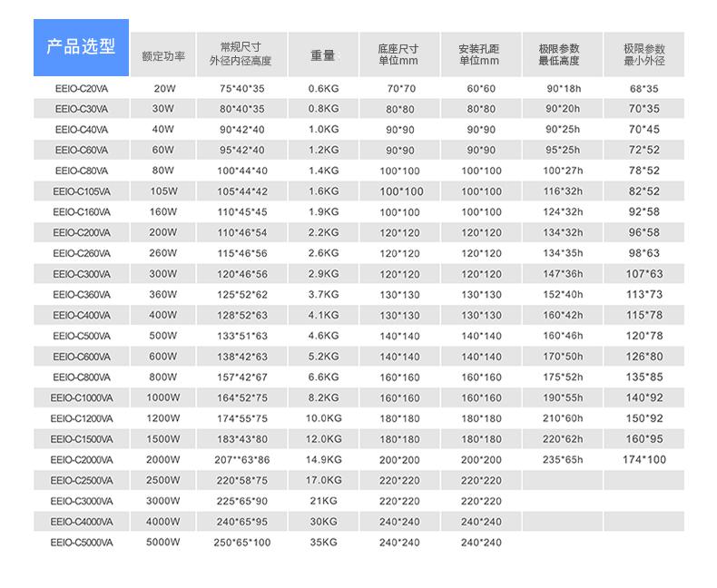Select model EEIO-C1500VA
Image resolution: width=717 pixels, height=588 pixels.
[82, 439]
